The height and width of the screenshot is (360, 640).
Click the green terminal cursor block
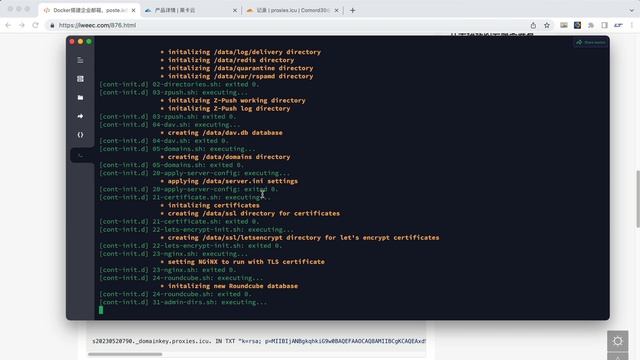point(101,310)
